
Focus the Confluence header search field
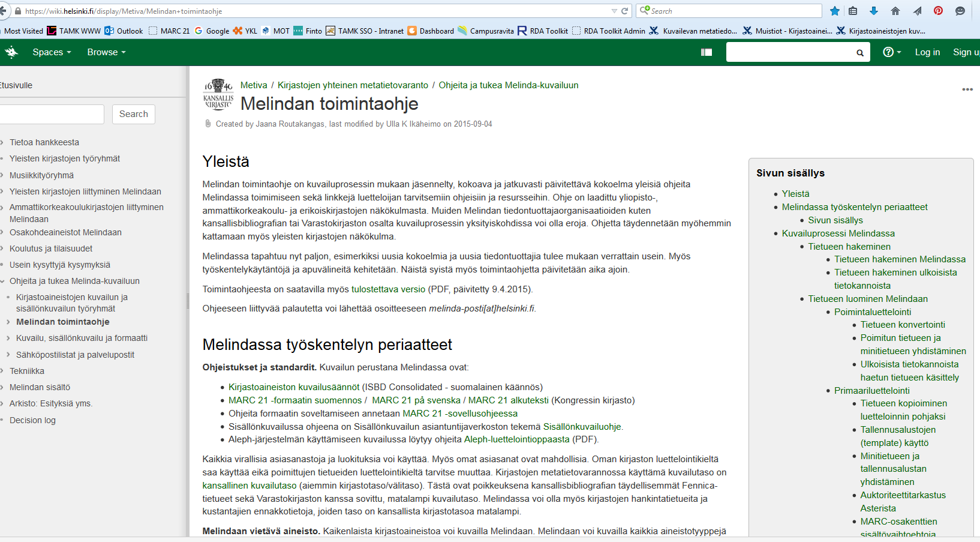click(x=798, y=52)
